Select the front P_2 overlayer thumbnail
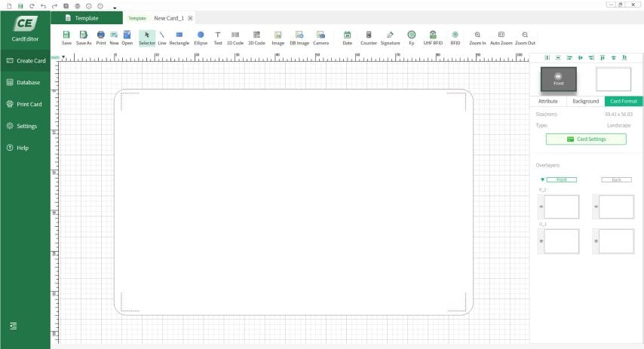This screenshot has width=644, height=349. (x=562, y=207)
